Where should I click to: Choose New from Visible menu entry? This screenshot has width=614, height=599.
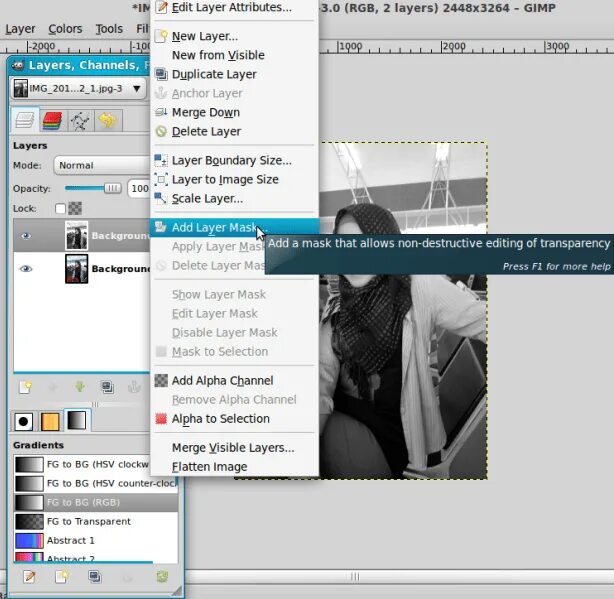234,55
